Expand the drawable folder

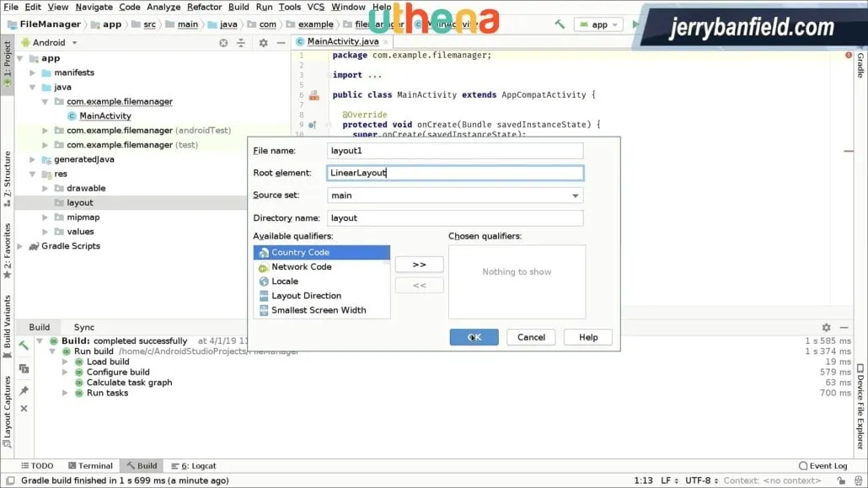(46, 188)
